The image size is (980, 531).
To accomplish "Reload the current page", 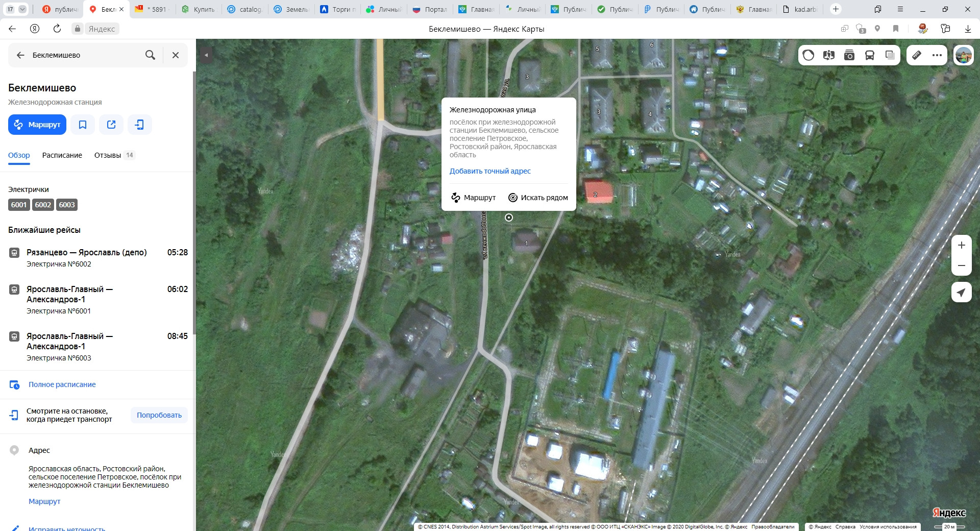I will click(57, 29).
